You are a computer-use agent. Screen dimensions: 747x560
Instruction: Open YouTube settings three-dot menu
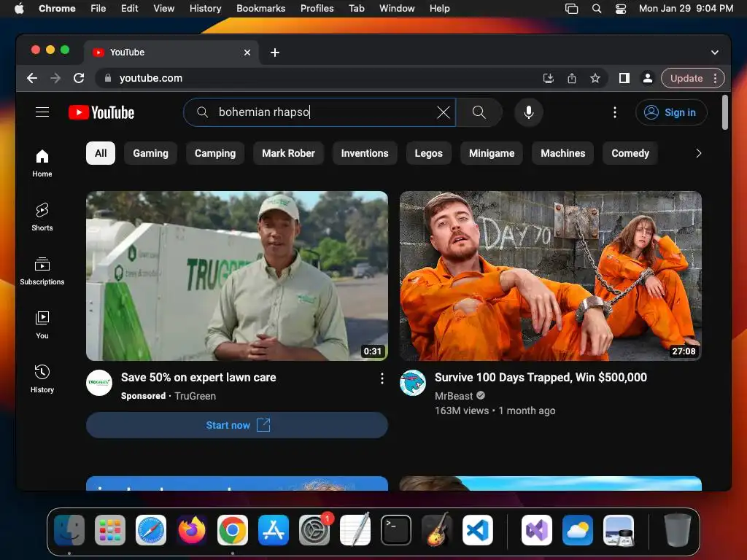(x=614, y=112)
